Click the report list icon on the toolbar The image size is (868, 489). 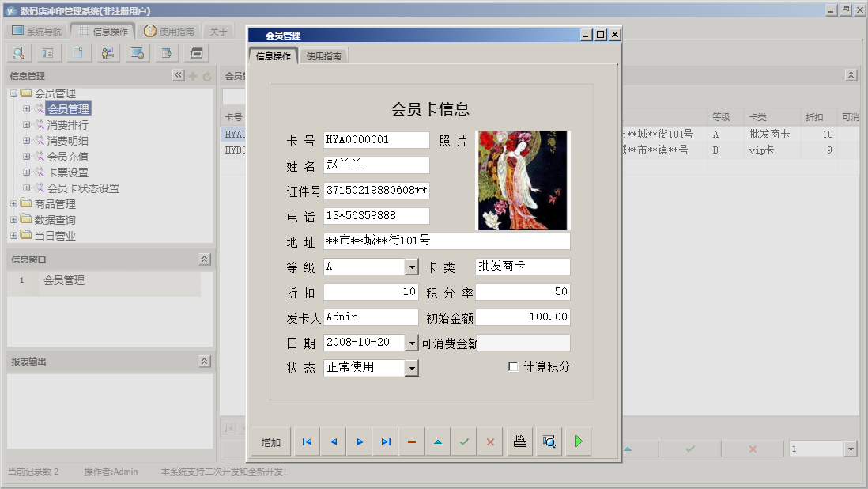[x=49, y=52]
